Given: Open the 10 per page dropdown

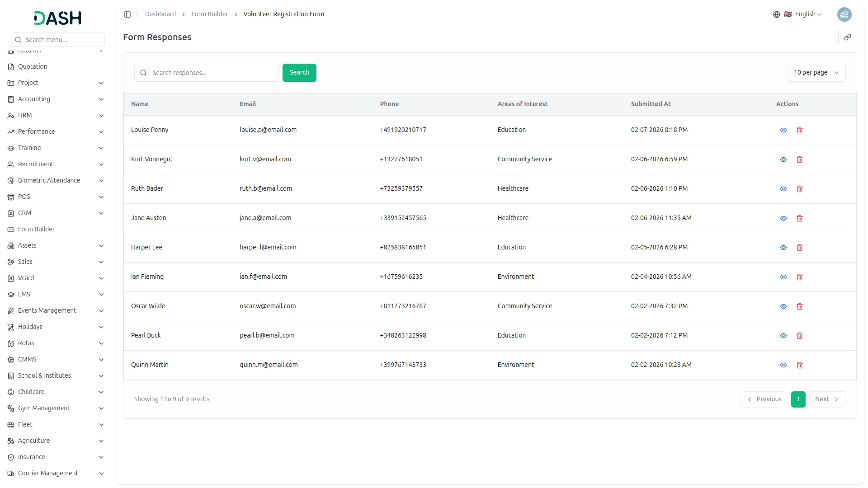Looking at the screenshot, I should pos(816,72).
